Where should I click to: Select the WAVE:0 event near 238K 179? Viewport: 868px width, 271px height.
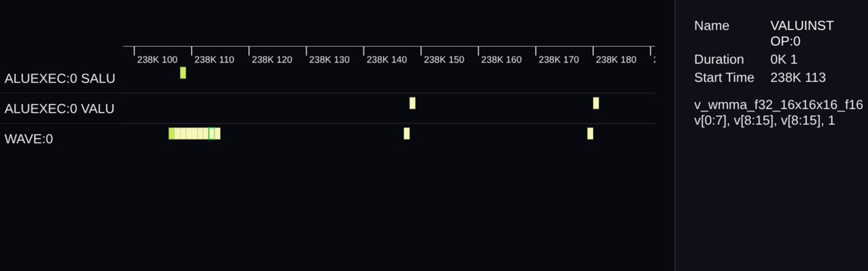[x=590, y=133]
